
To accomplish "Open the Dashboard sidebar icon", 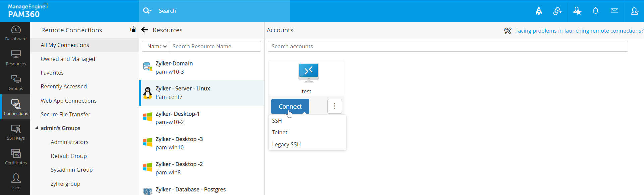I will (x=16, y=33).
